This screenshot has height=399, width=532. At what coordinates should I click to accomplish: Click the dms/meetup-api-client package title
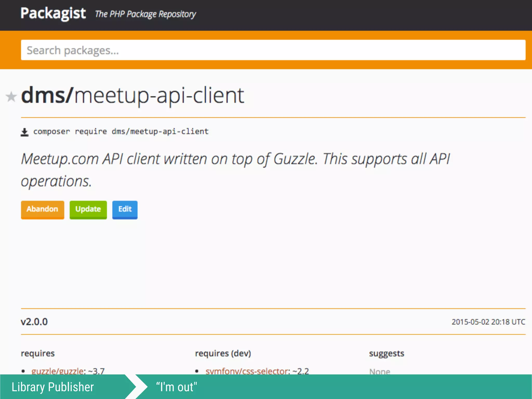click(x=132, y=96)
